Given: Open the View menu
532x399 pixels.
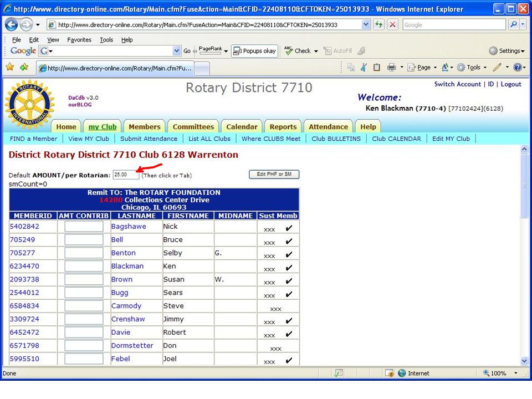Looking at the screenshot, I should 53,40.
